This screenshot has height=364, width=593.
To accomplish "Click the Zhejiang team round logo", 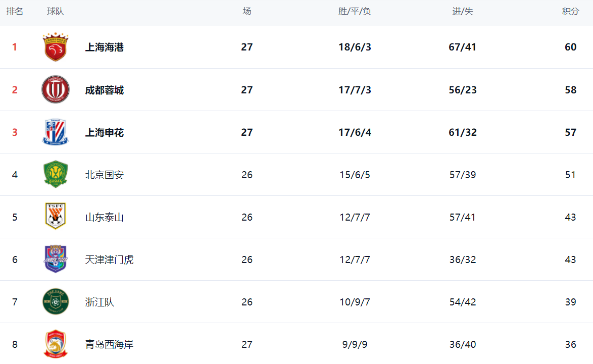I will pyautogui.click(x=55, y=302).
